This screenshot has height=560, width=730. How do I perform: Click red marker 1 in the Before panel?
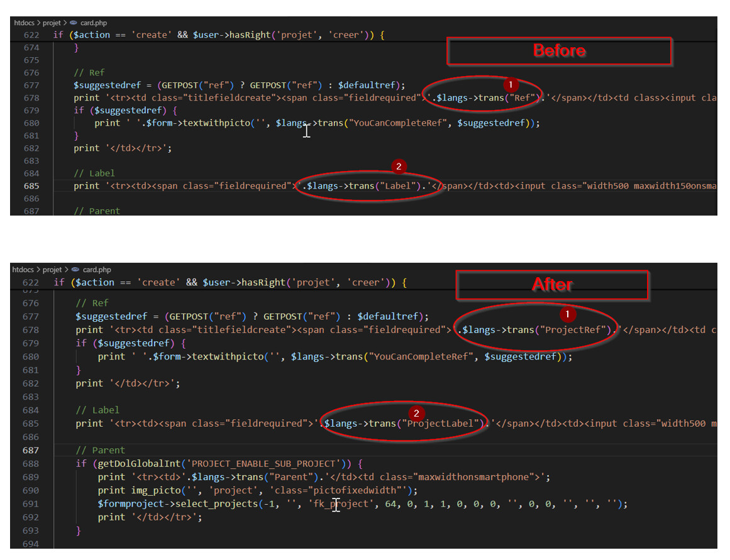[511, 84]
